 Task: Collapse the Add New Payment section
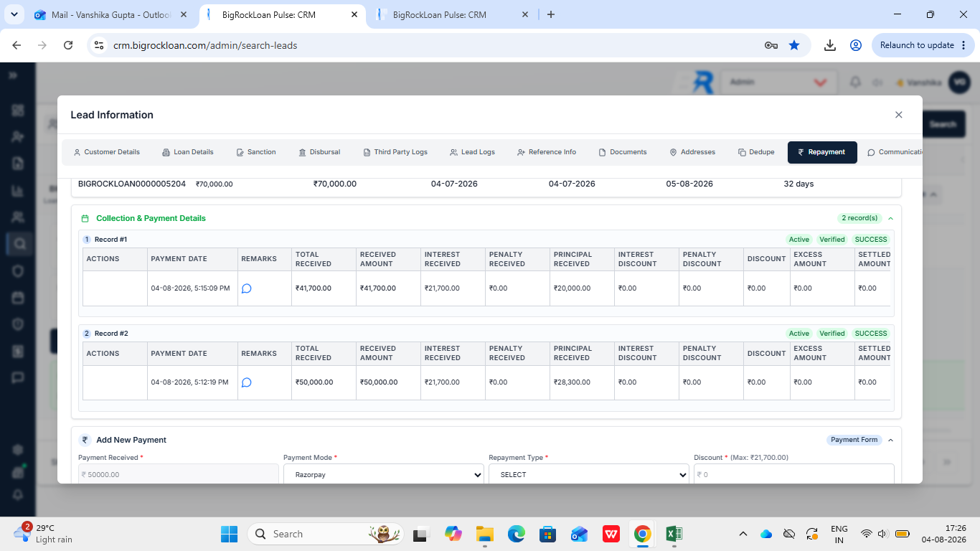[x=890, y=440]
